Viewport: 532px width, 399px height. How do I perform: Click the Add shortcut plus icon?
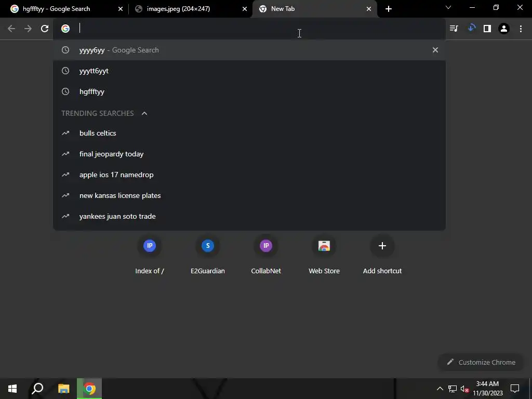[x=382, y=246]
